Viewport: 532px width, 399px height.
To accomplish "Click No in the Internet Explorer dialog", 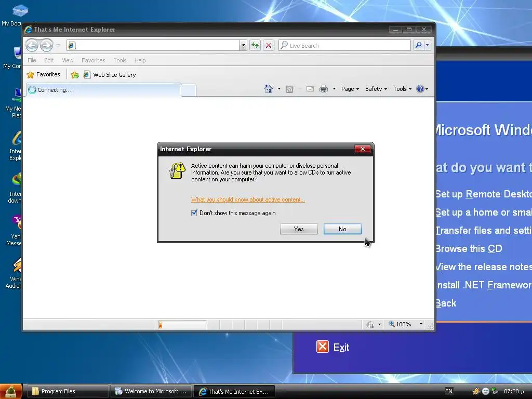I will point(342,229).
